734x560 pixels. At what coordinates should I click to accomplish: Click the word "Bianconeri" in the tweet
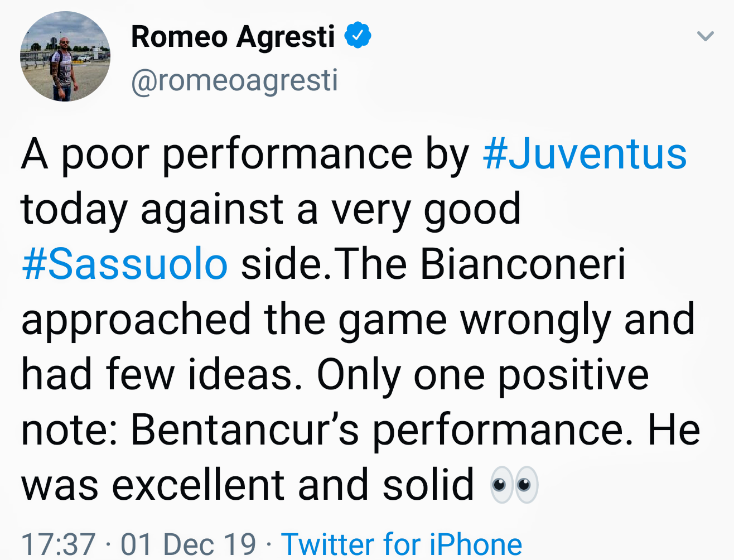click(523, 264)
